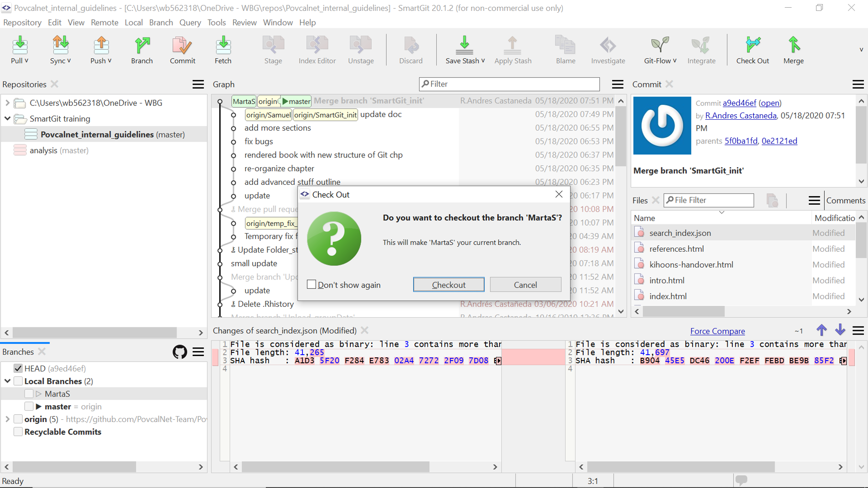Collapse the SmartGit training group

pyautogui.click(x=7, y=119)
